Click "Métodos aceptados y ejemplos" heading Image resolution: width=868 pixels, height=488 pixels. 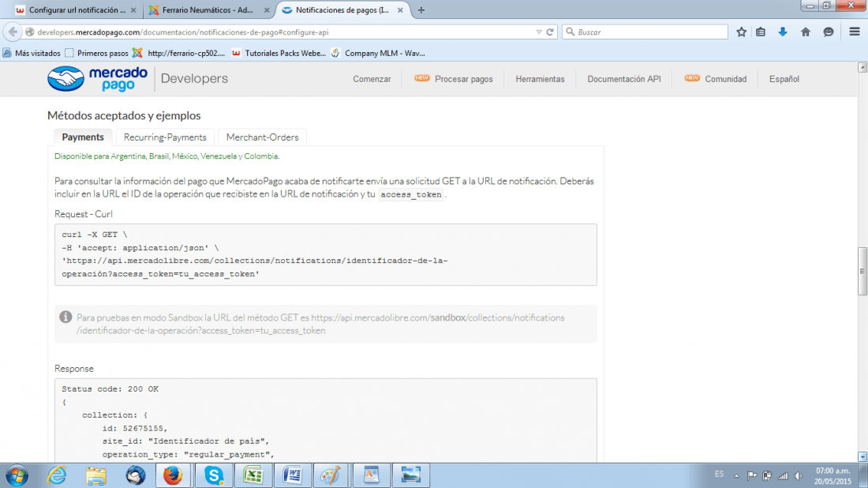point(124,115)
